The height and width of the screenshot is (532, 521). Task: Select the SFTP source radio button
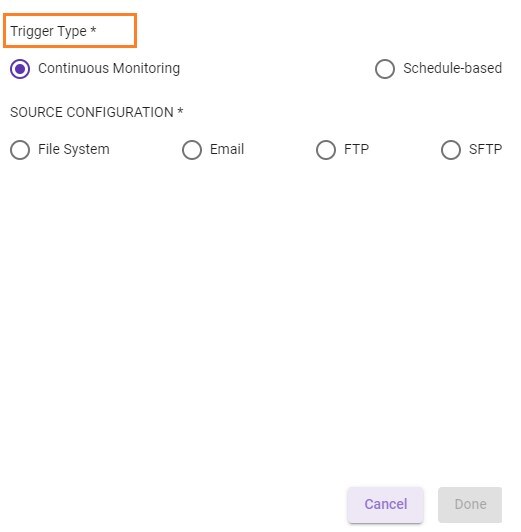451,150
